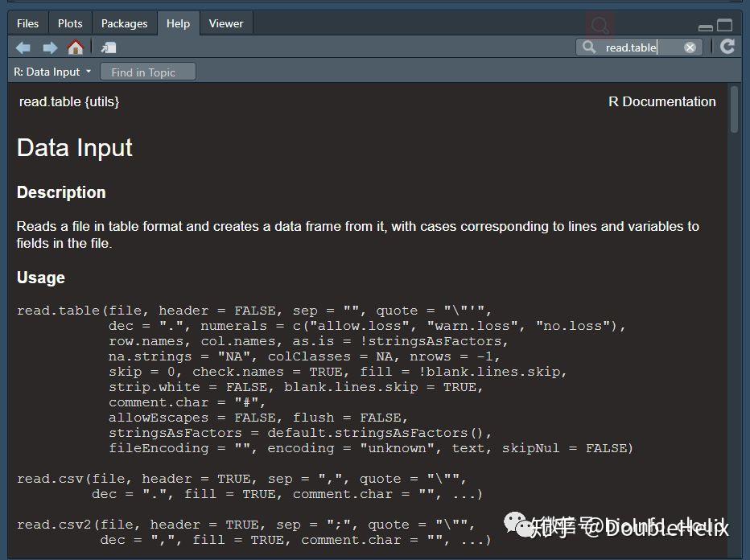
Task: Switch to the Files tab
Action: (x=27, y=23)
